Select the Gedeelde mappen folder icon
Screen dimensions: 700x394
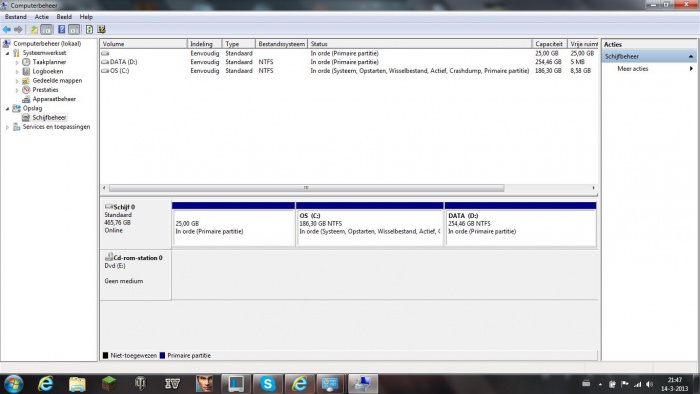point(26,81)
